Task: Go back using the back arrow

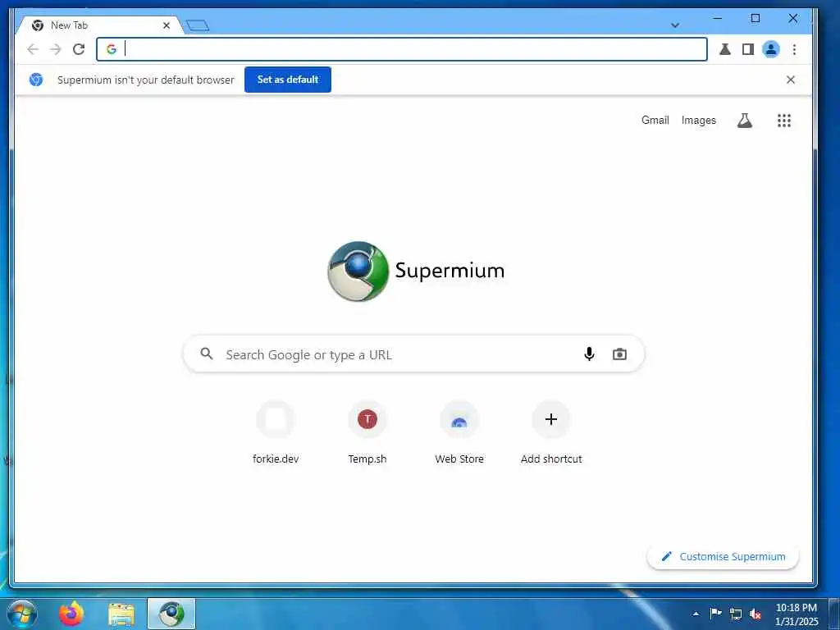Action: pos(33,49)
